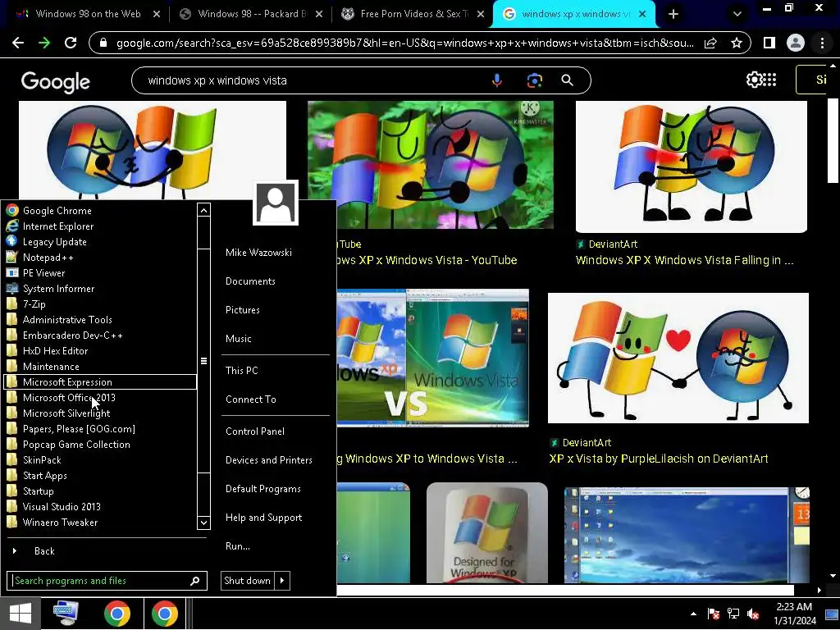Open Help and Support
The image size is (840, 630).
coord(263,518)
